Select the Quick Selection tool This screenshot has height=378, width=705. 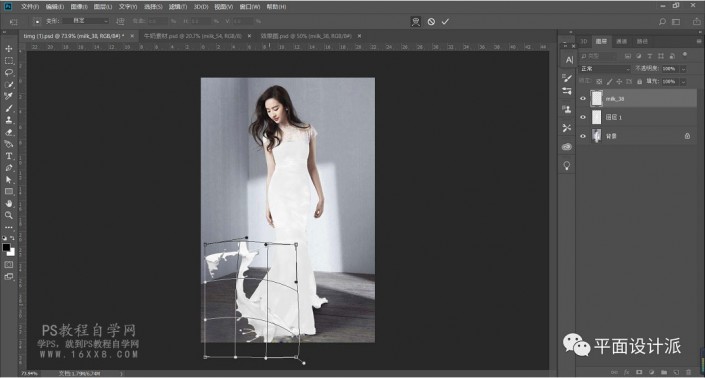(x=9, y=84)
